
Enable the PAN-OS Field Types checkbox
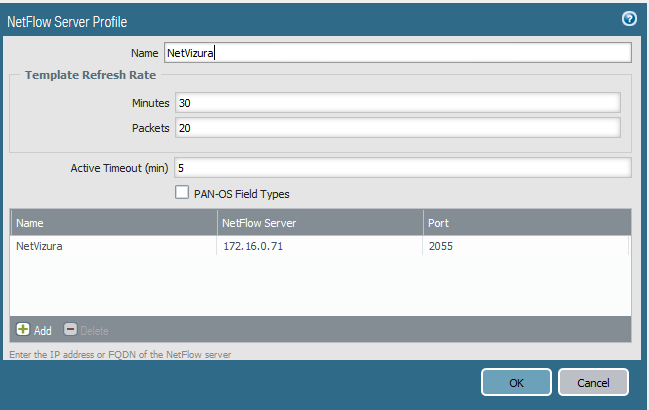(x=182, y=193)
